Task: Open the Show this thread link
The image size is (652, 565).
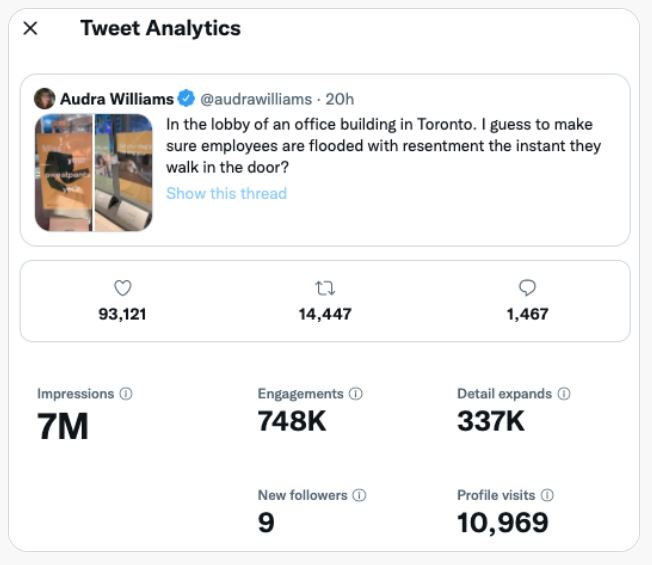Action: coord(226,193)
